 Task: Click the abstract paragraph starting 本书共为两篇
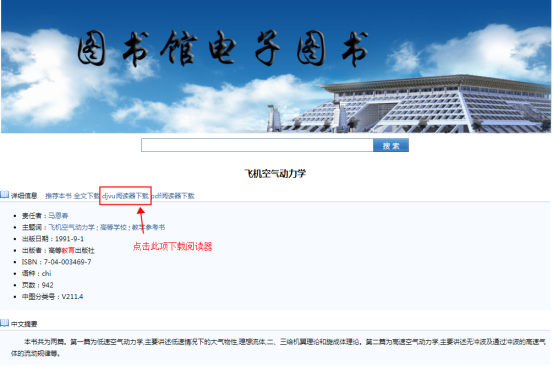point(278,348)
